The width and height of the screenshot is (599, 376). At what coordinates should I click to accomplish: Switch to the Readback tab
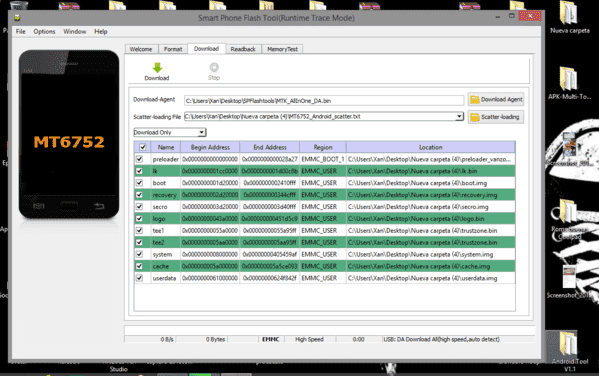click(x=243, y=49)
